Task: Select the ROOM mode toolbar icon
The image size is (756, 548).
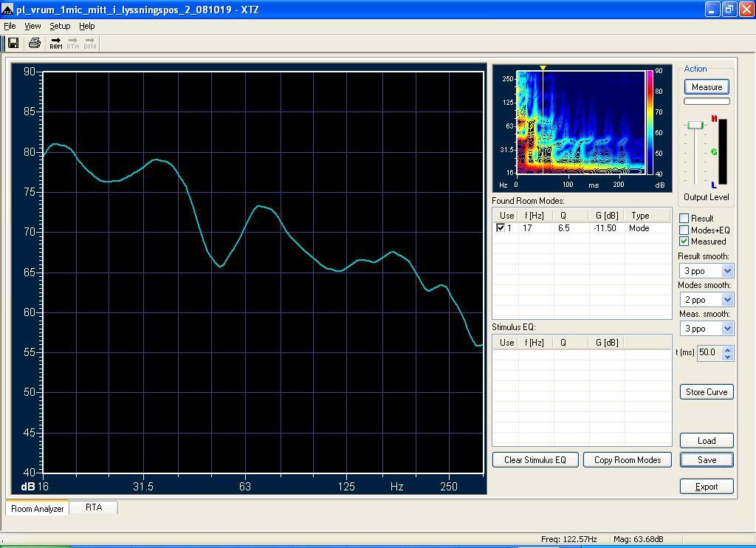Action: click(x=56, y=44)
